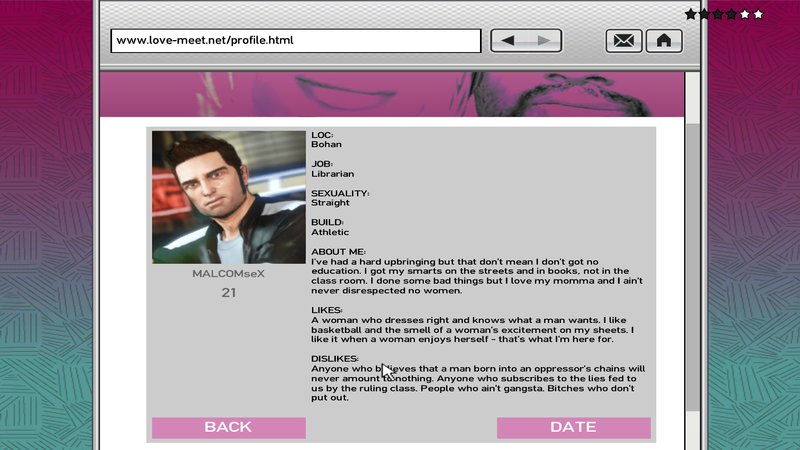The image size is (800, 450).
Task: Click the page vertical scrollbar thumb
Action: 692,267
